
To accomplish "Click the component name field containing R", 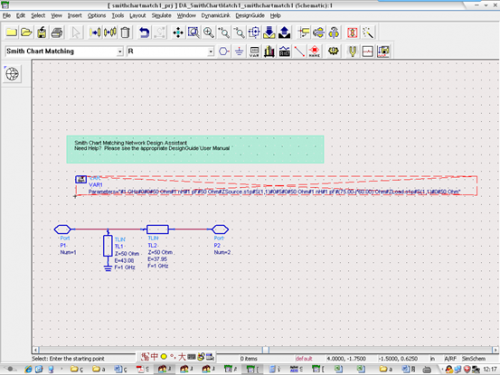I will click(167, 51).
